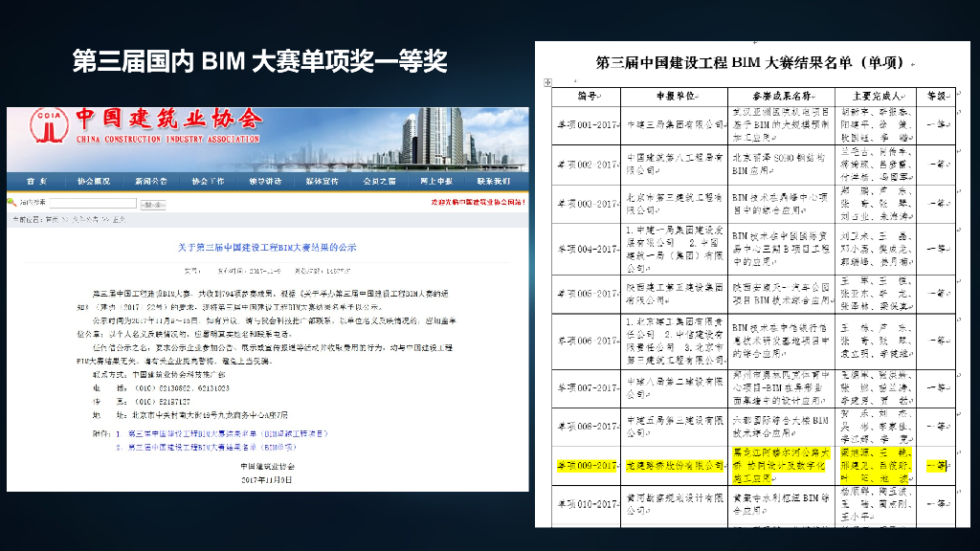Viewport: 980px width, 551px height.
Task: Open the 协会工作 navigation menu item
Action: pos(208,181)
